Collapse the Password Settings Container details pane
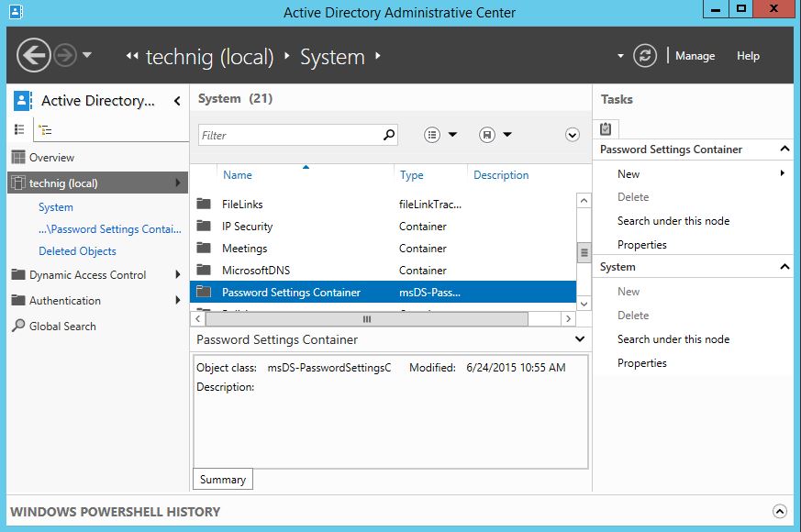 click(x=580, y=339)
